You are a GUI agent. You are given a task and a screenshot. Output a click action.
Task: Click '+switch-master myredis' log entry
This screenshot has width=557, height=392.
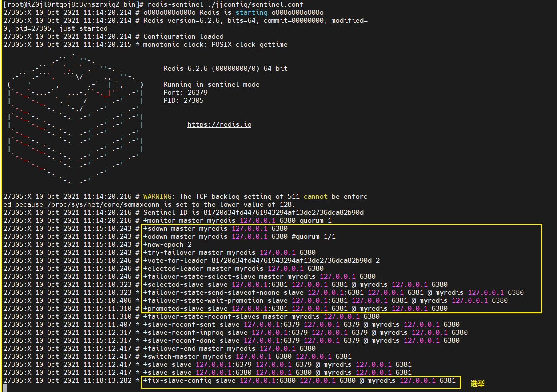click(247, 356)
